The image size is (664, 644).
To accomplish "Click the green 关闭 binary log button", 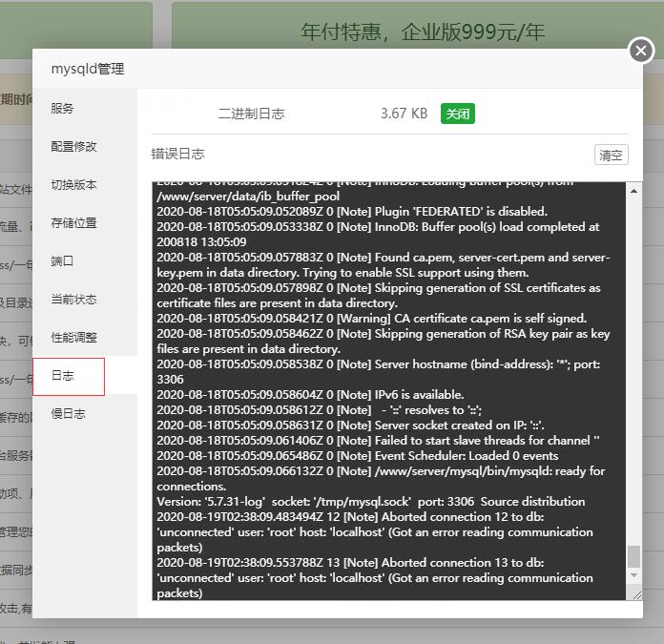I will [x=457, y=114].
